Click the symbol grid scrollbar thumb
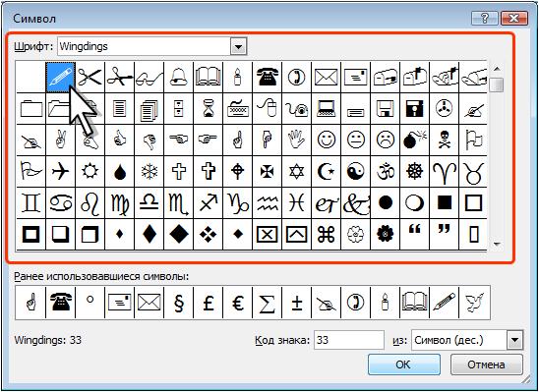Screen dimensions: 539x392 click(x=497, y=84)
